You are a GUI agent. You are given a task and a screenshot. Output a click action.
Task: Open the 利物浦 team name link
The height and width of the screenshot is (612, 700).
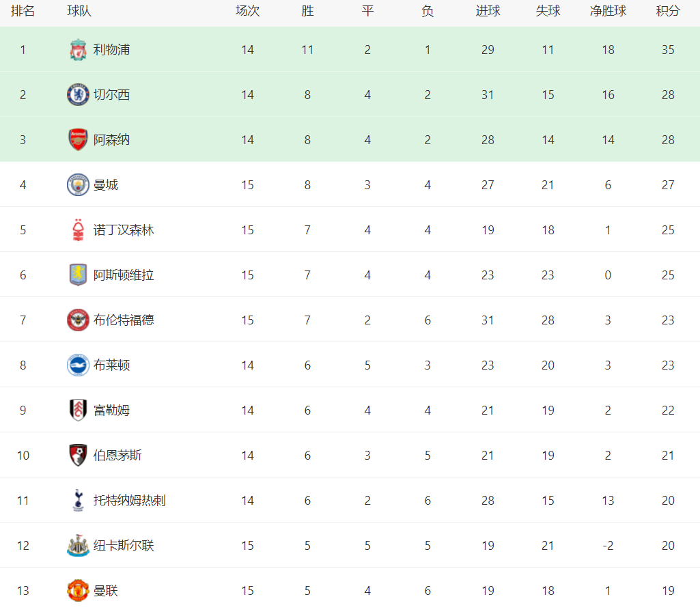pyautogui.click(x=111, y=50)
